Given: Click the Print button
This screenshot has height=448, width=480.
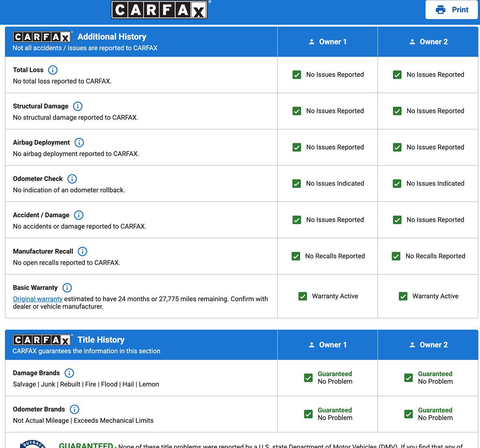Looking at the screenshot, I should click(x=452, y=10).
